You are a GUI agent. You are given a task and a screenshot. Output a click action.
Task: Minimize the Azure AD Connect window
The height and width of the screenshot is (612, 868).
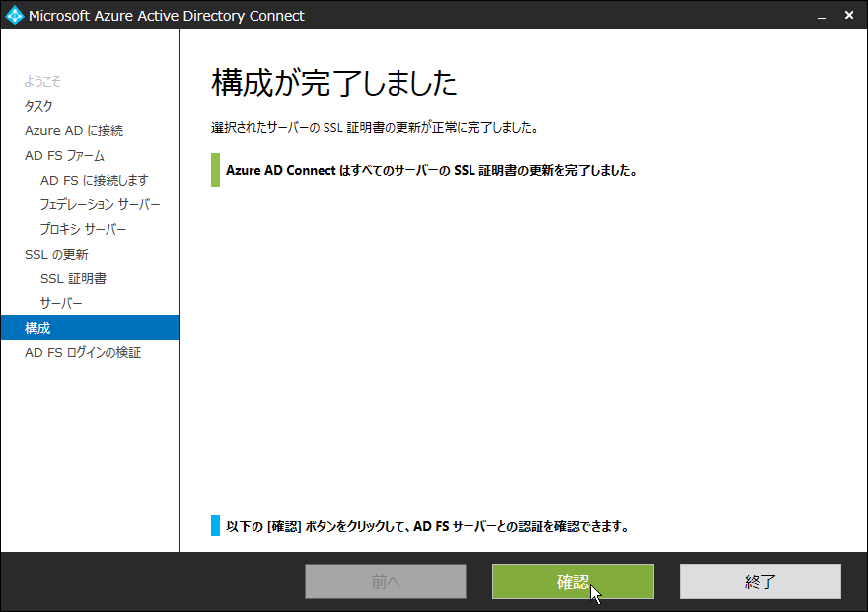point(822,16)
